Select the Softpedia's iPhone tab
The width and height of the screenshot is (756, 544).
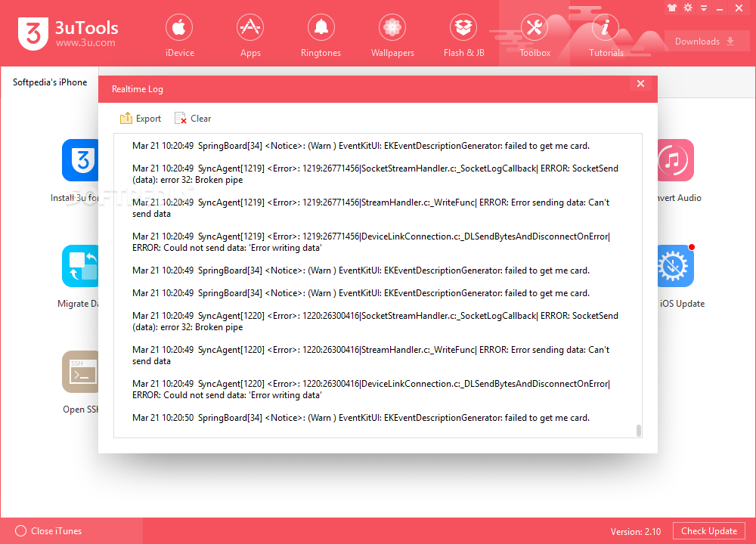click(50, 82)
